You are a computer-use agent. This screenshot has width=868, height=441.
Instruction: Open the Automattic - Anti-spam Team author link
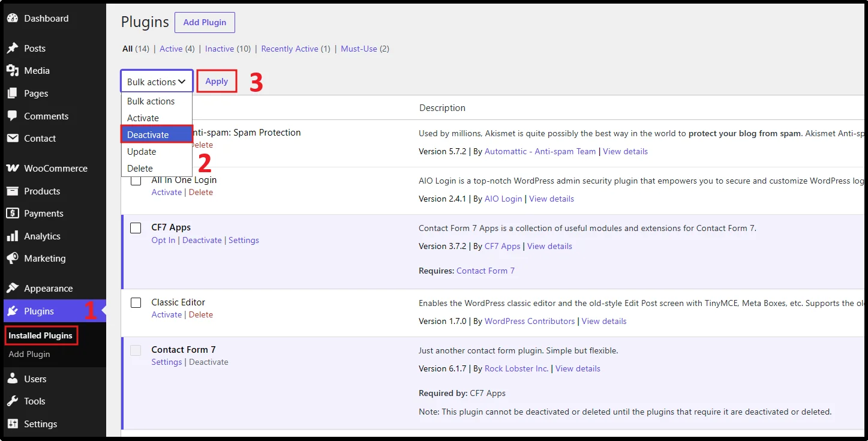point(540,152)
